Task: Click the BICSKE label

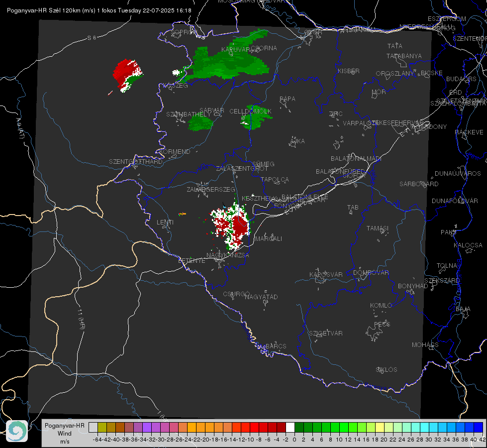Action: [x=432, y=73]
